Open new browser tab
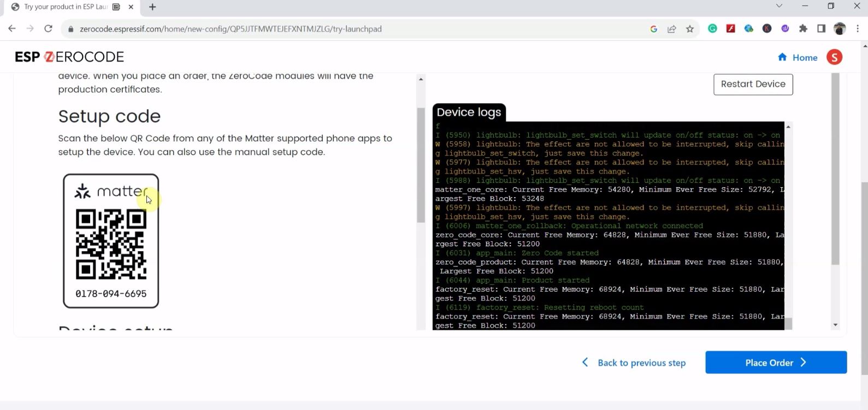 (152, 7)
